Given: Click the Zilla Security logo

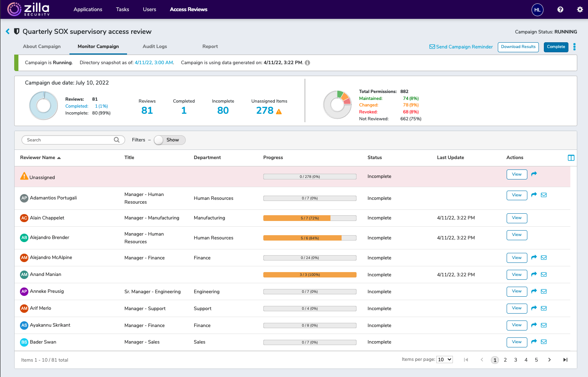Looking at the screenshot, I should tap(28, 9).
